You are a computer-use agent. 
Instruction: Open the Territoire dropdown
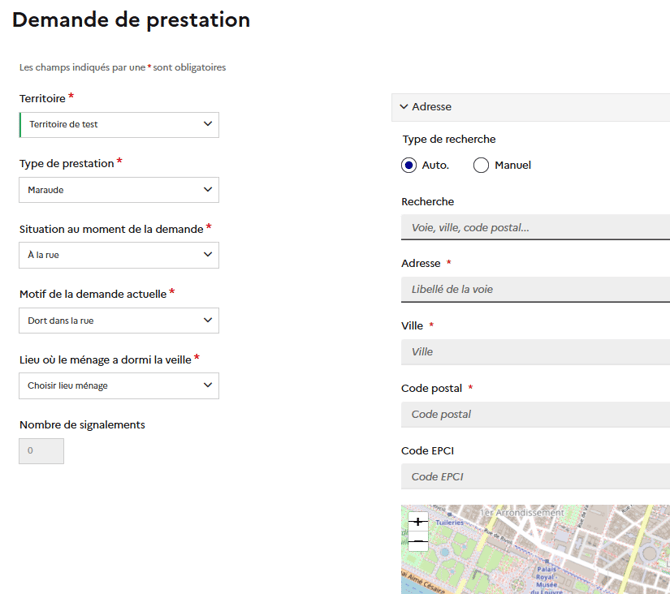point(119,125)
